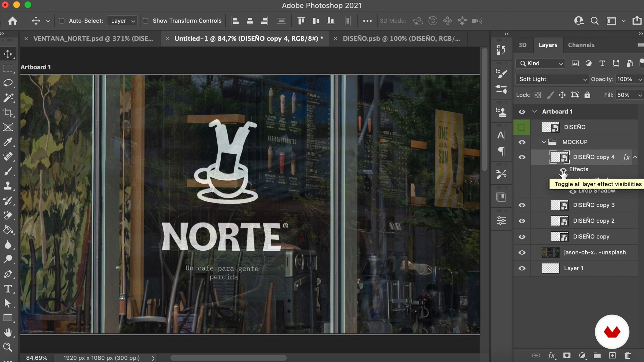Select the DISEÑO copy 2 layer thumbnail
644x362 pixels.
[x=559, y=221]
